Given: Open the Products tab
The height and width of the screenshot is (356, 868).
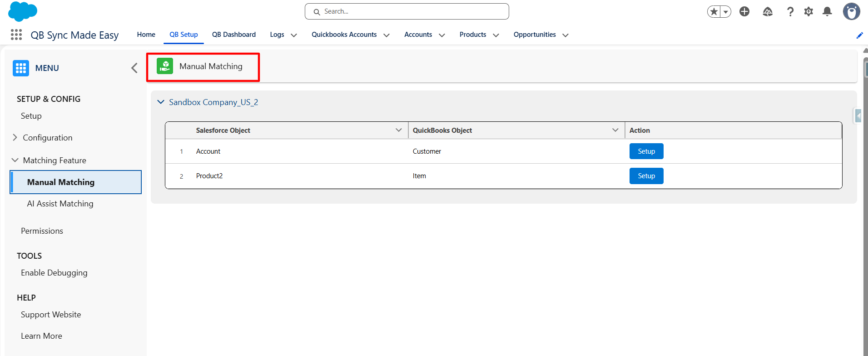Looking at the screenshot, I should [x=473, y=35].
